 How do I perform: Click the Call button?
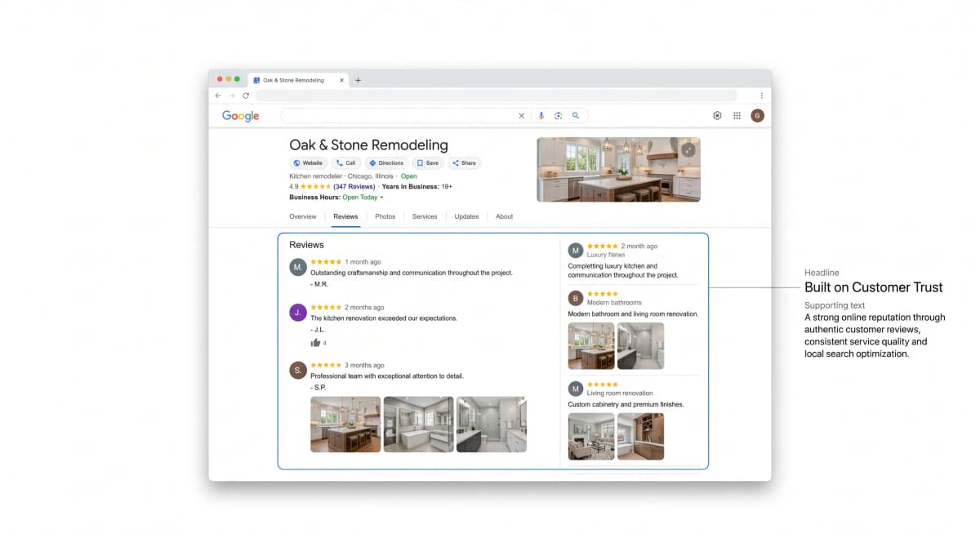346,163
